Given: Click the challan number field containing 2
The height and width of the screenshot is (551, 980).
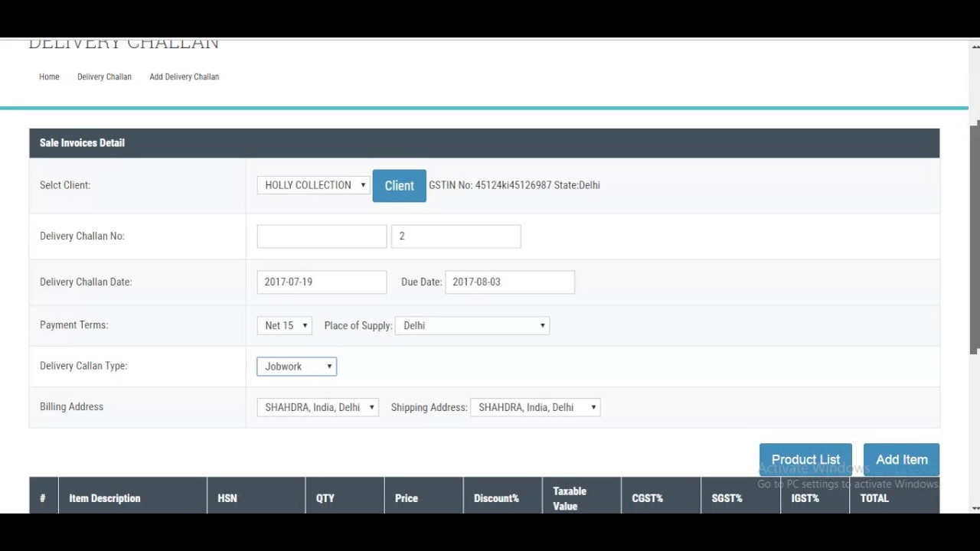Looking at the screenshot, I should [x=456, y=236].
